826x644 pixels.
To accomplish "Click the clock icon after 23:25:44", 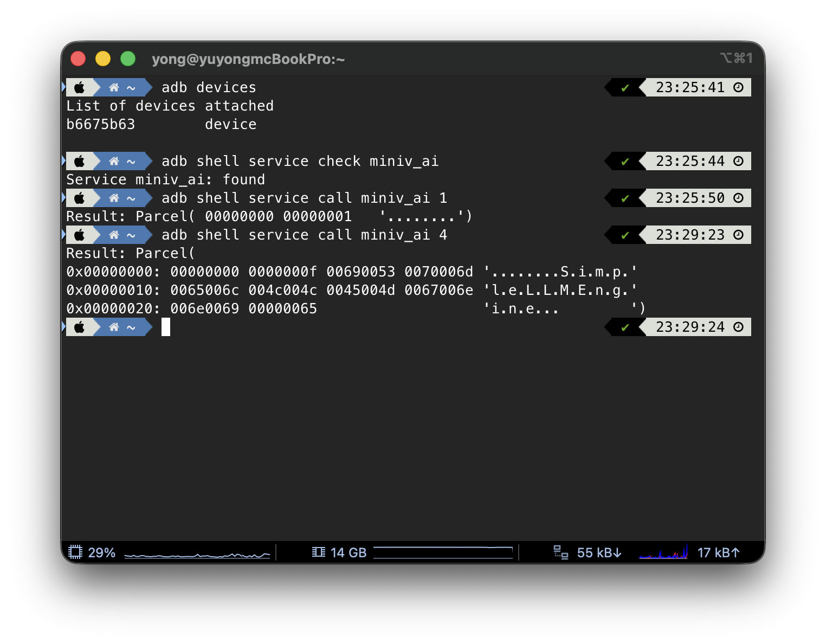I will pyautogui.click(x=738, y=161).
